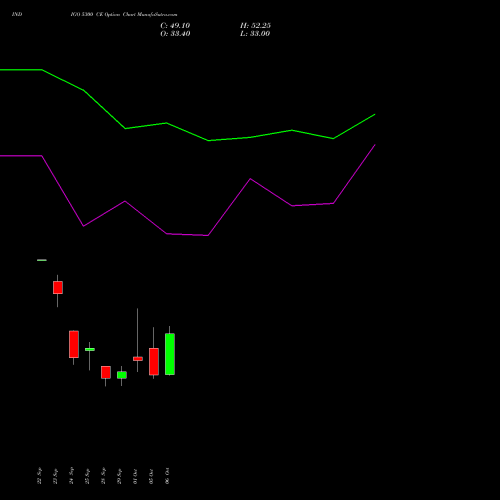The width and height of the screenshot is (500, 500).
Task: Select the 25 Sep date label
Action: point(87,476)
